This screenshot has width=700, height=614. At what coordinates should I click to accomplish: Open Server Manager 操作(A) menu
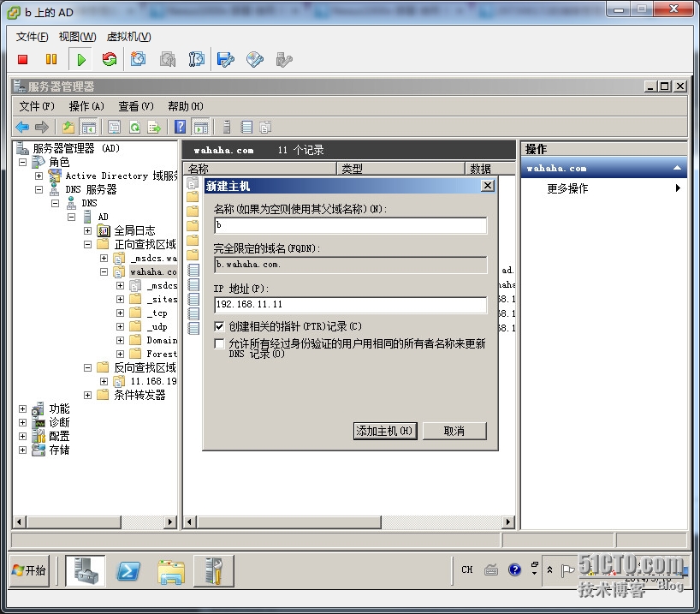tap(86, 106)
